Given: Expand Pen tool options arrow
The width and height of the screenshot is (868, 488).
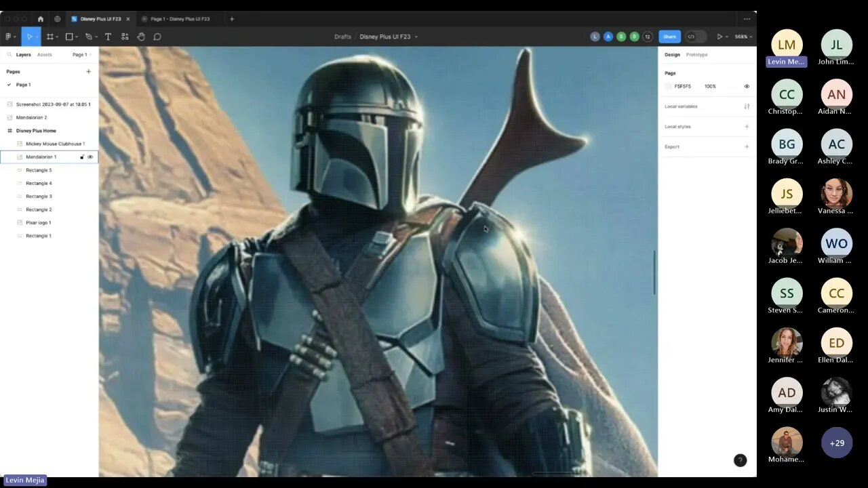Looking at the screenshot, I should tap(96, 37).
